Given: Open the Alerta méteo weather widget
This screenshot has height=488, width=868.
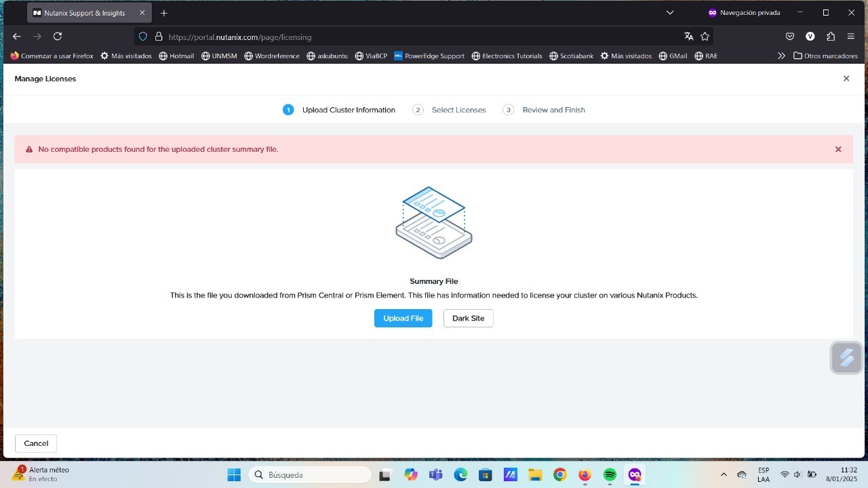Looking at the screenshot, I should tap(41, 474).
